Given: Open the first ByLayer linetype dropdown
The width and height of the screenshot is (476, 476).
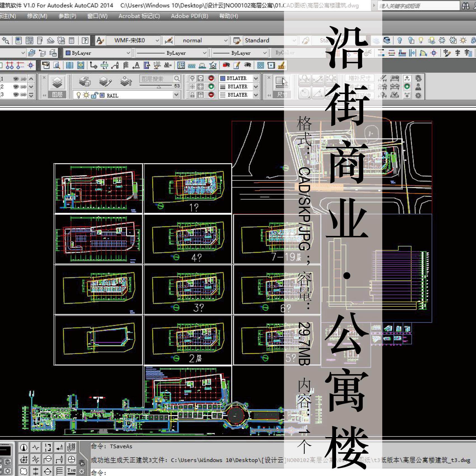Looking at the screenshot, I should [x=171, y=53].
